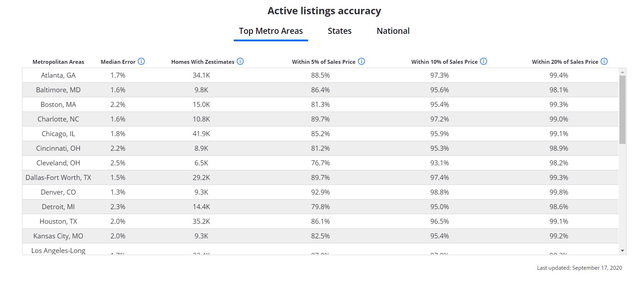Select the Atlanta, GA row
Viewport: 644px width, 284px height.
pyautogui.click(x=58, y=75)
